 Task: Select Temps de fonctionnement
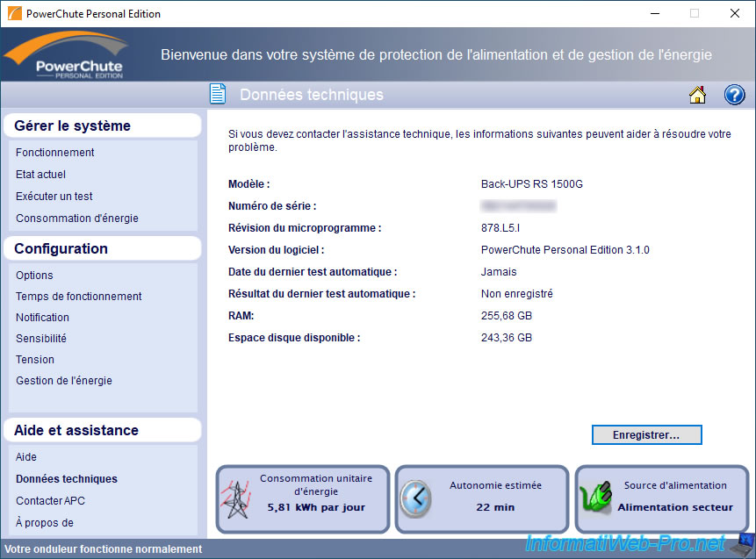tap(79, 297)
